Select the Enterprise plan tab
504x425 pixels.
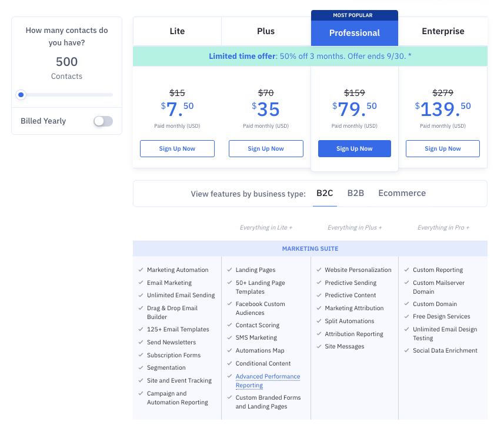tap(443, 31)
